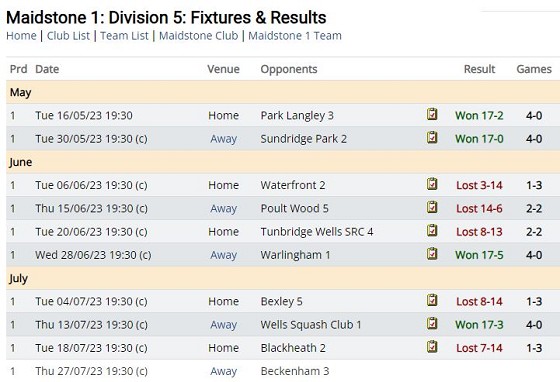Open scorecard icon for Blackheath 2 match

(x=432, y=346)
